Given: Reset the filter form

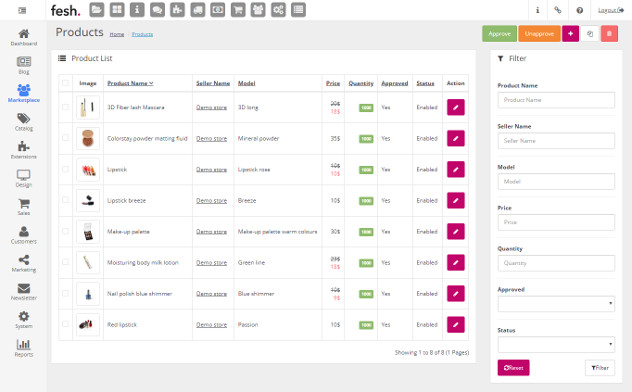Looking at the screenshot, I should click(514, 368).
